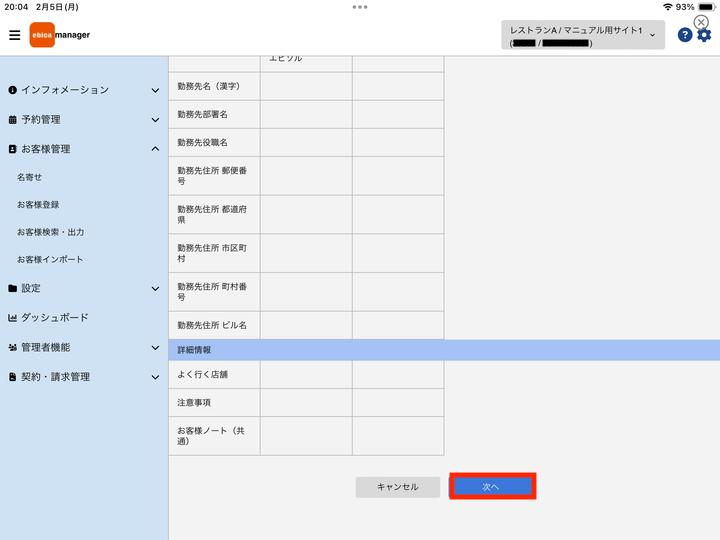
Task: Open the help question mark icon
Action: 685,35
